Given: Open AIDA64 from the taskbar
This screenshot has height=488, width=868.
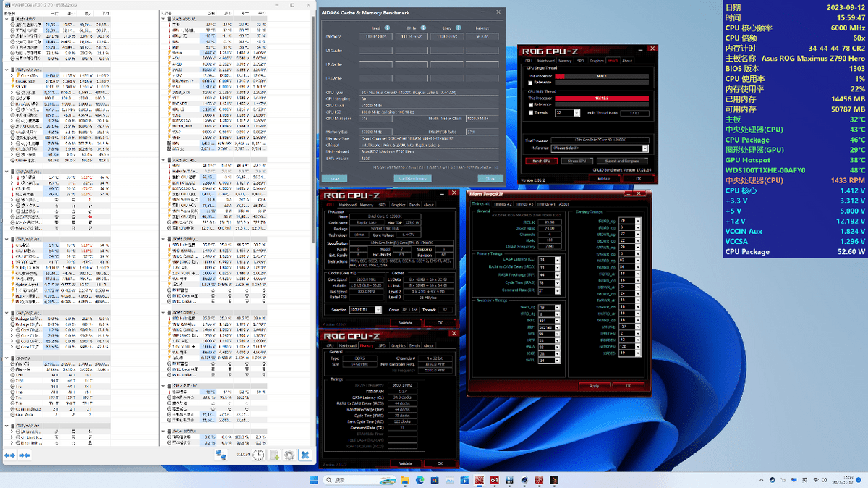Looking at the screenshot, I should pyautogui.click(x=495, y=481).
